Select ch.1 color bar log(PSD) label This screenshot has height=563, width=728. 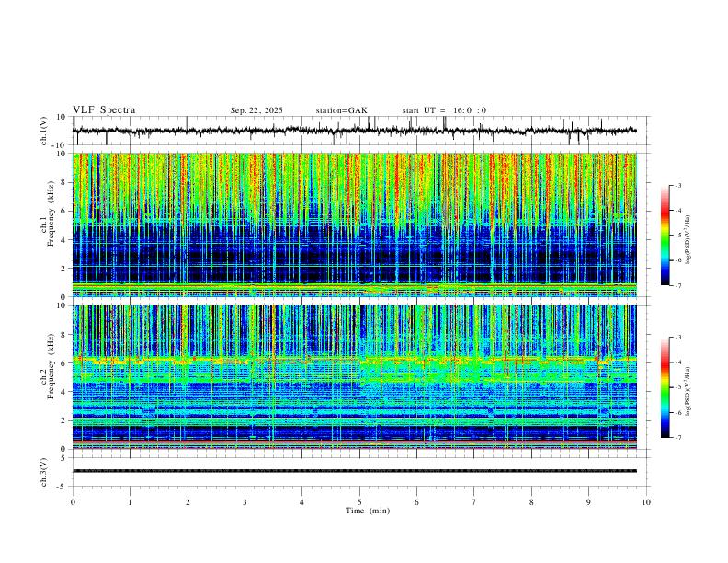pyautogui.click(x=688, y=240)
